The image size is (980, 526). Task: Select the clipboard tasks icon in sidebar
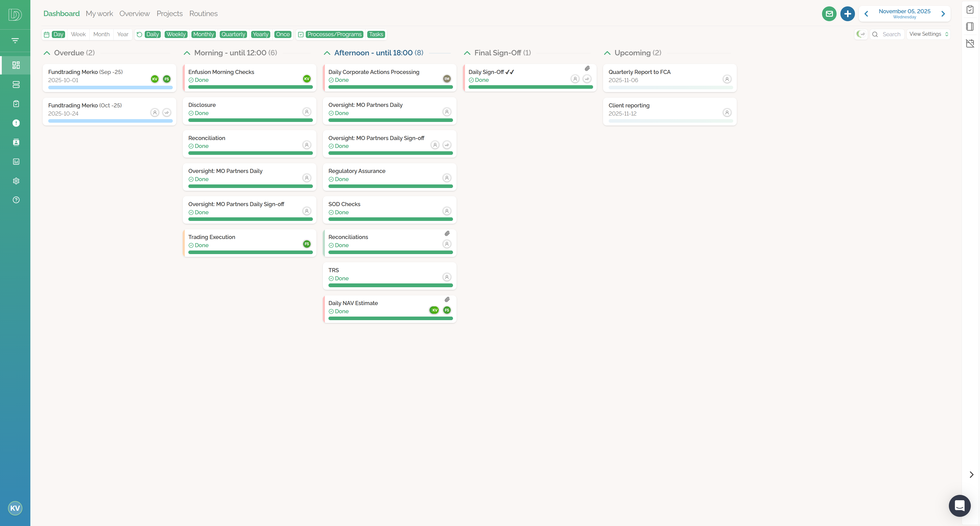16,104
